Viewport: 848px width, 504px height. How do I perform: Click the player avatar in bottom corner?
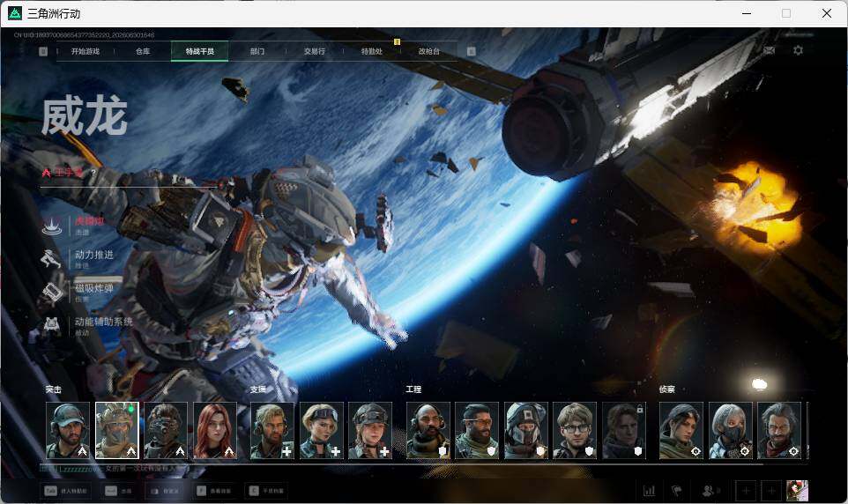(x=797, y=491)
